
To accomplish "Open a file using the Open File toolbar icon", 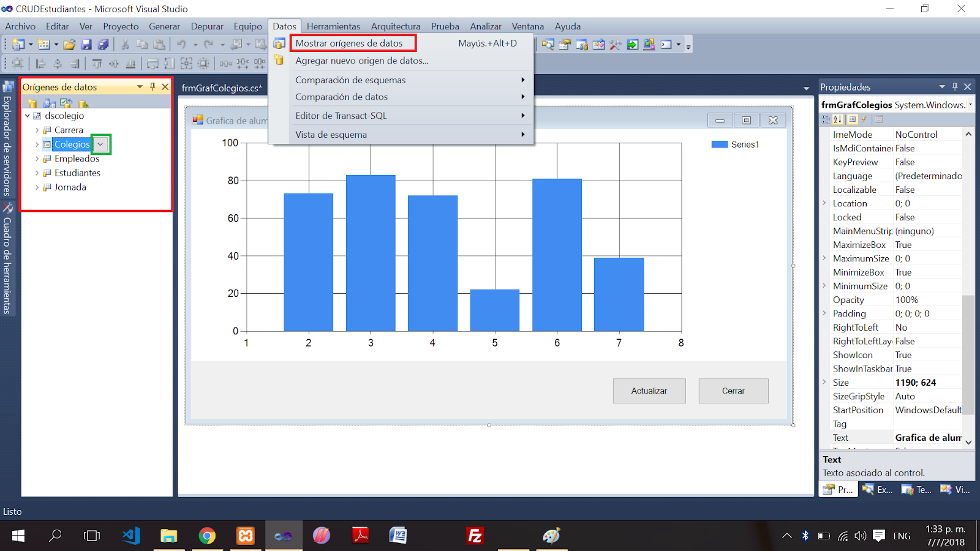I will click(69, 44).
